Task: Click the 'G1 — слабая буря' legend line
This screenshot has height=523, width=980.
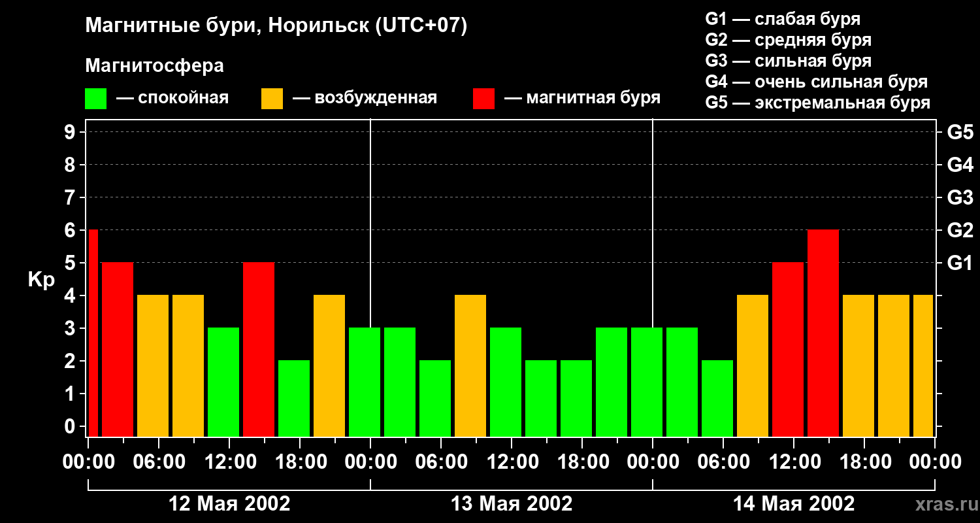Action: (x=783, y=18)
